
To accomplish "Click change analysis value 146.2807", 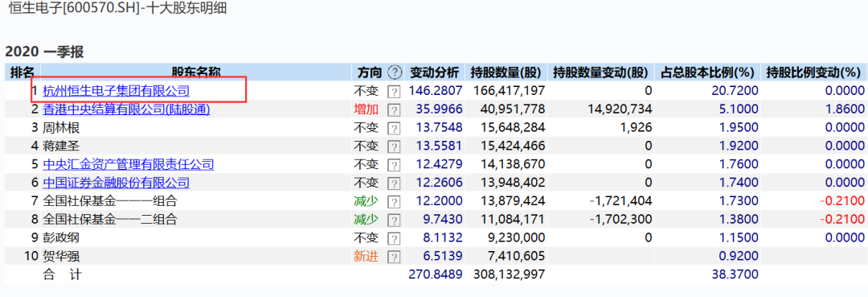I will pyautogui.click(x=435, y=91).
